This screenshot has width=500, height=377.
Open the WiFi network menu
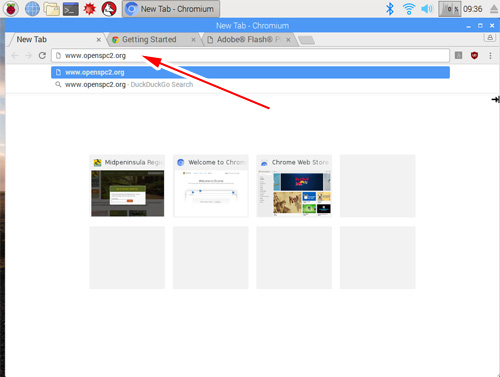point(409,9)
